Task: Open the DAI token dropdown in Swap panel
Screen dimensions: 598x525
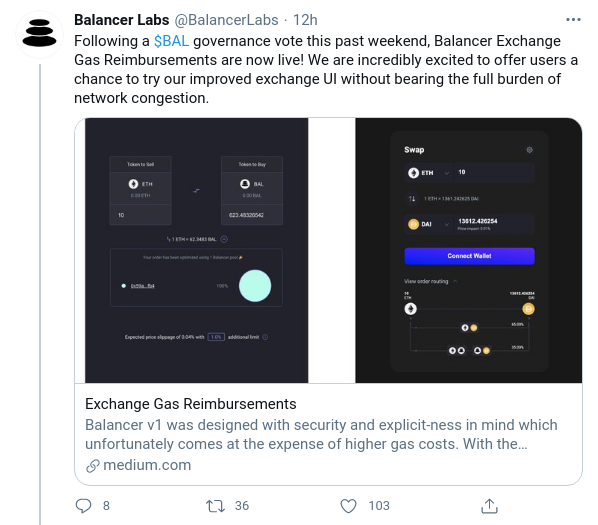Action: point(428,224)
